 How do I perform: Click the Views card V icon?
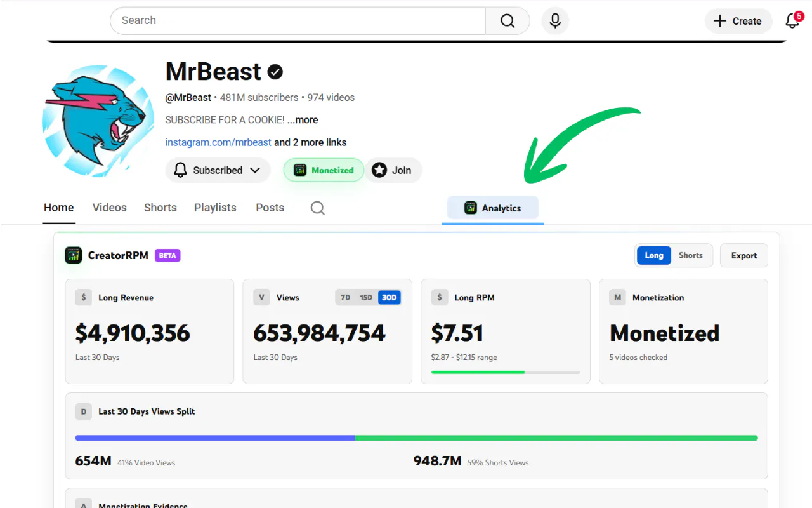(261, 297)
